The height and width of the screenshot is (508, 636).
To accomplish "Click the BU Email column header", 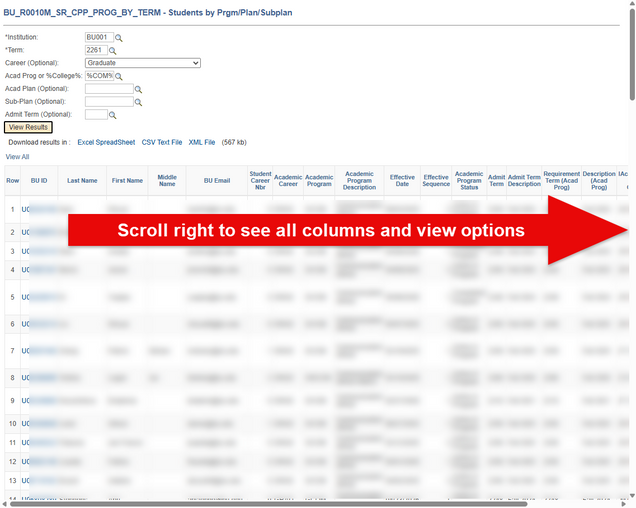I will [217, 181].
